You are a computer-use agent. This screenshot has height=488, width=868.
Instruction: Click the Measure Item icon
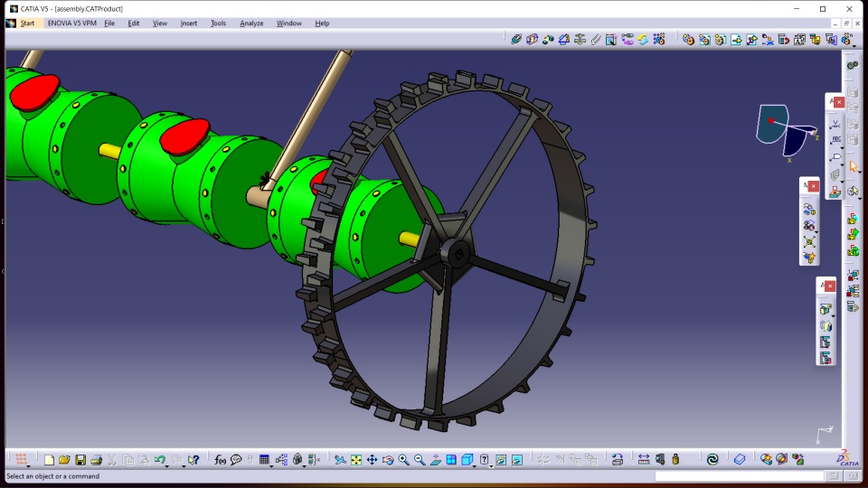(660, 460)
